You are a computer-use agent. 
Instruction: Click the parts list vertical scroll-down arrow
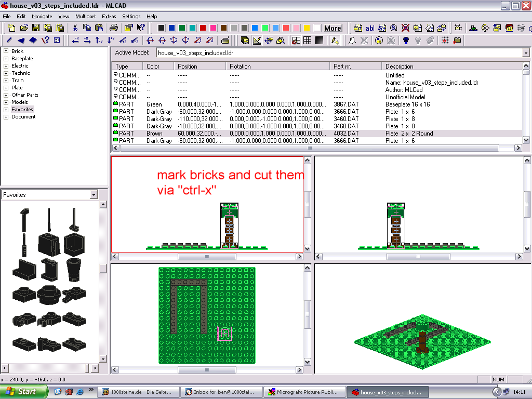tap(526, 140)
